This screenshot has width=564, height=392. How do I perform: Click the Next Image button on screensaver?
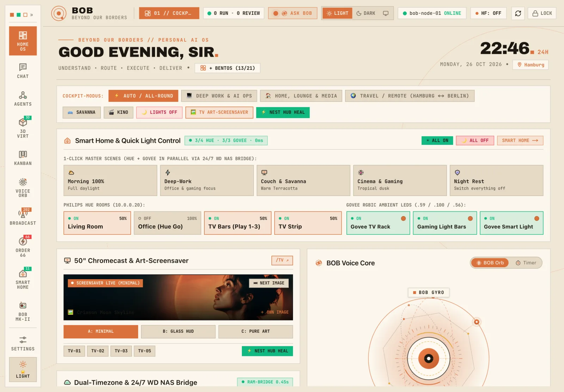[x=269, y=283]
